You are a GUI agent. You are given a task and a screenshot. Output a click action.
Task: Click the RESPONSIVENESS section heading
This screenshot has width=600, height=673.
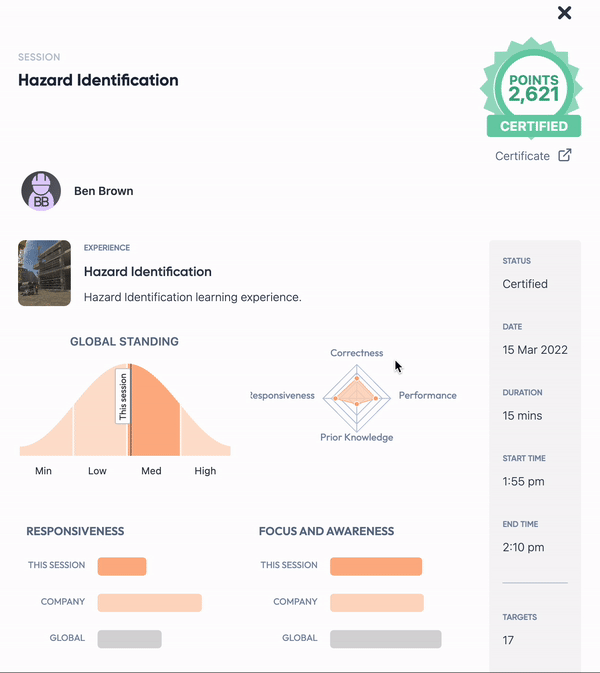tap(75, 531)
